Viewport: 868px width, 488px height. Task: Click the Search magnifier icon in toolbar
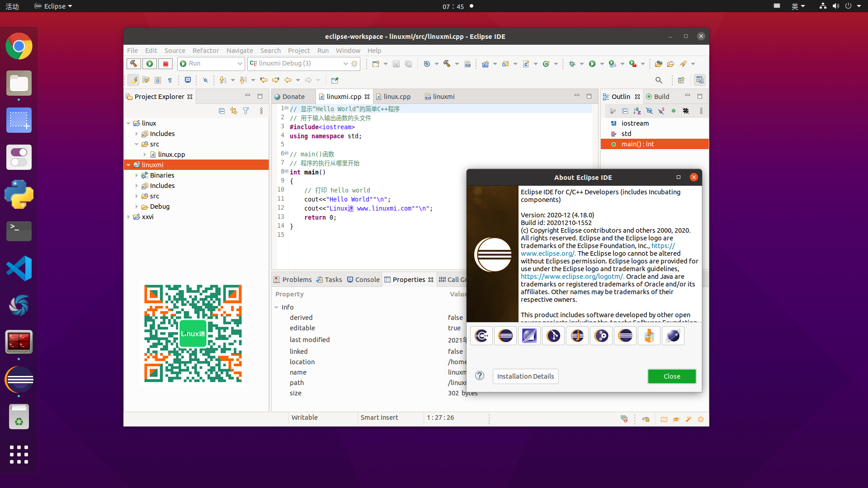pos(659,80)
